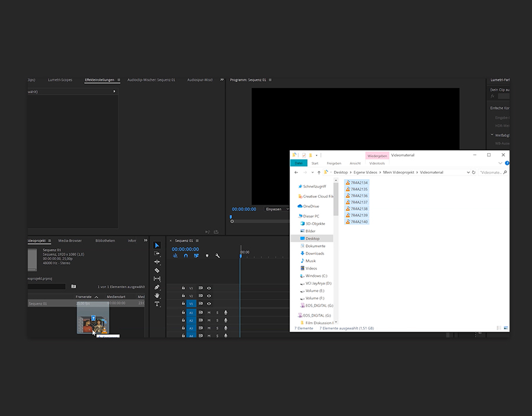Click voice-over record microphone on A2
Viewport: 532px width, 416px height.
[226, 320]
